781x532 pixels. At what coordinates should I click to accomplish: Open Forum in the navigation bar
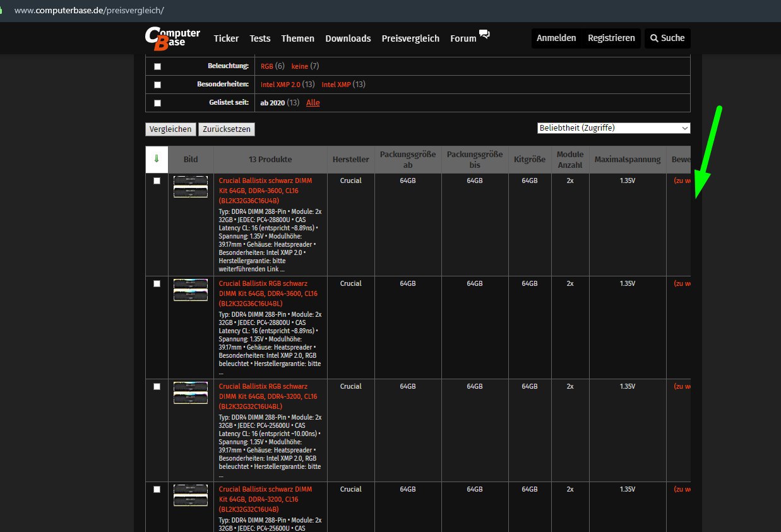[x=463, y=38]
